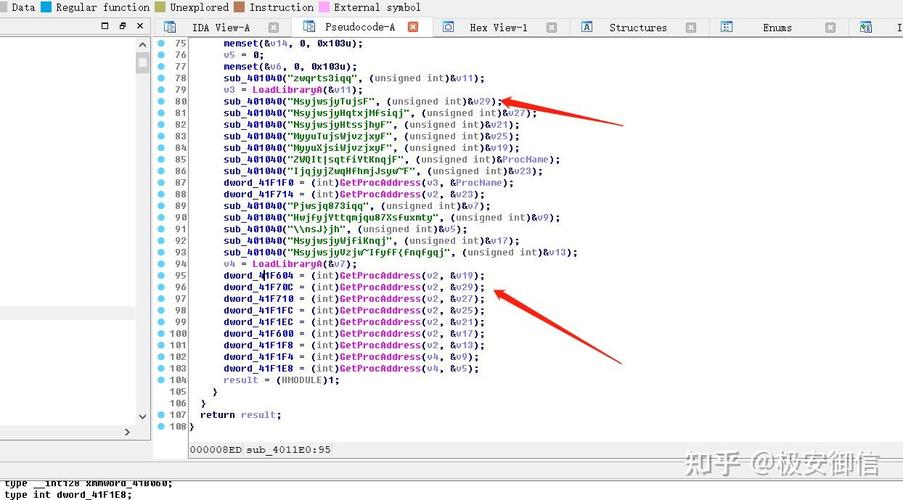903x500 pixels.
Task: Switch to the IDA View-A tab
Action: pyautogui.click(x=220, y=27)
